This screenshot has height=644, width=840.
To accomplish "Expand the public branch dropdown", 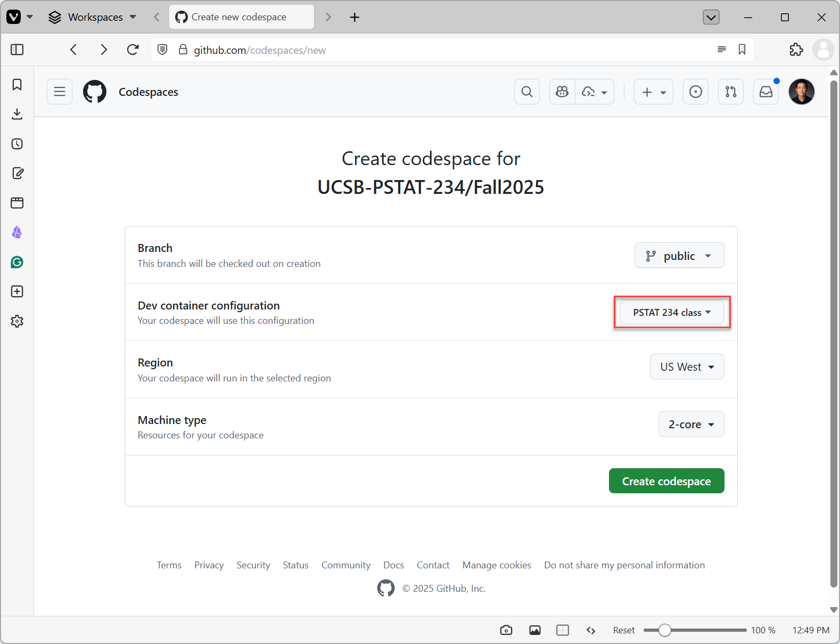I will (679, 256).
